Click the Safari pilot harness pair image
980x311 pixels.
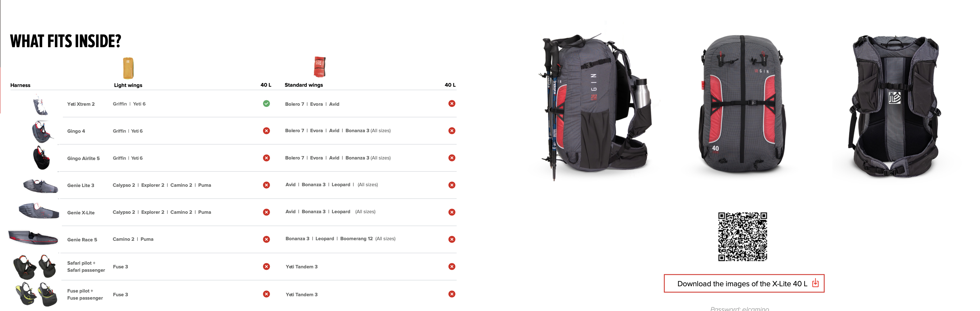[35, 266]
